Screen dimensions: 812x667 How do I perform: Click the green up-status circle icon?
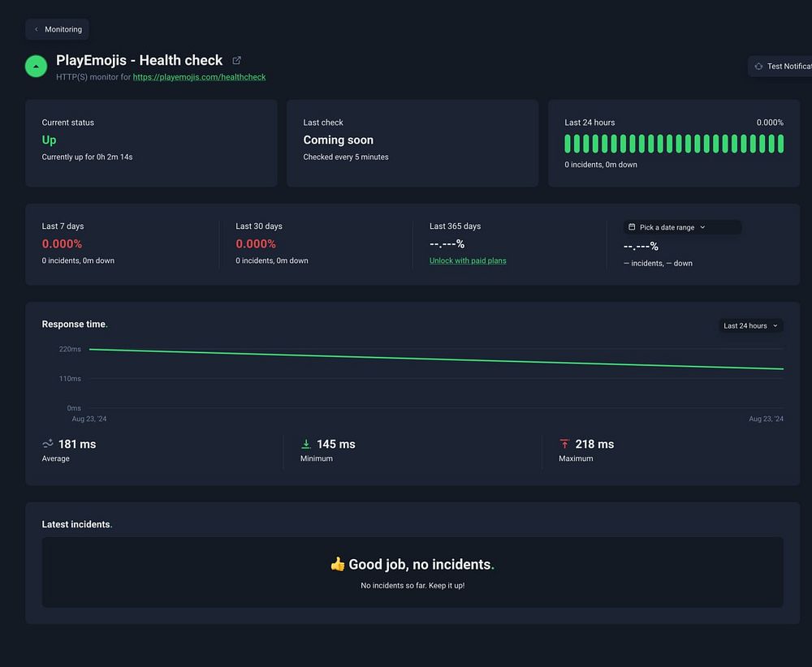click(x=37, y=67)
